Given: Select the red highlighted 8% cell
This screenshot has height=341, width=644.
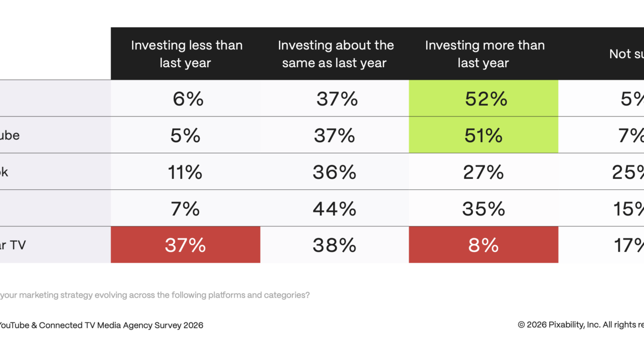Looking at the screenshot, I should pyautogui.click(x=483, y=245).
